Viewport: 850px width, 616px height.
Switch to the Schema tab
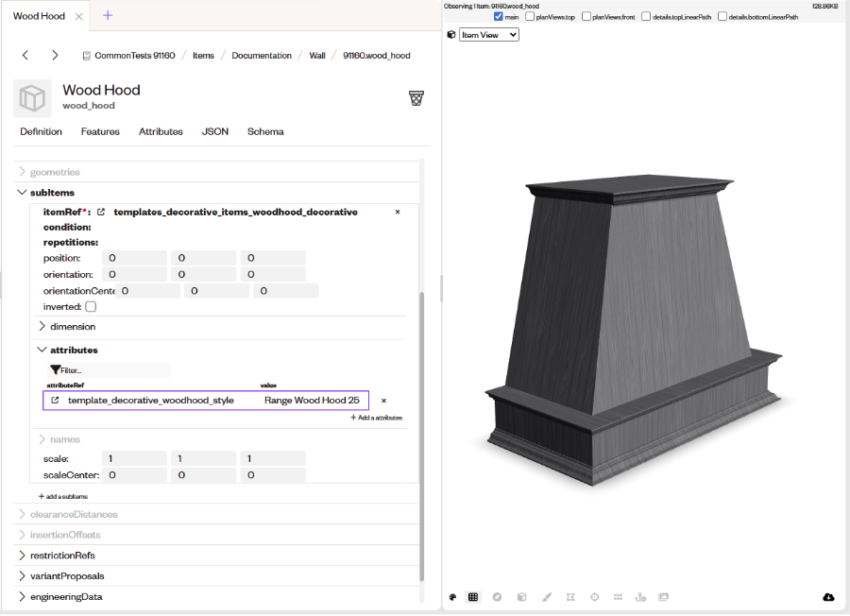click(265, 131)
